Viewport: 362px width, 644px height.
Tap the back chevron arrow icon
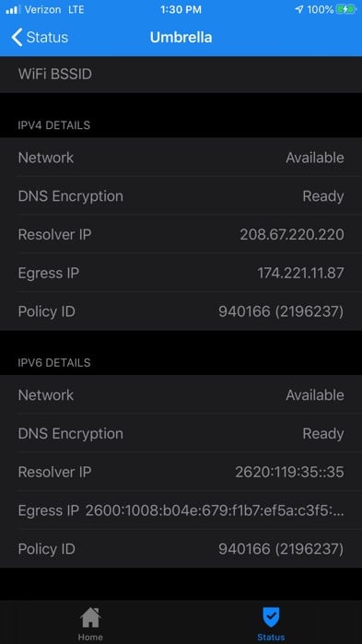click(17, 38)
